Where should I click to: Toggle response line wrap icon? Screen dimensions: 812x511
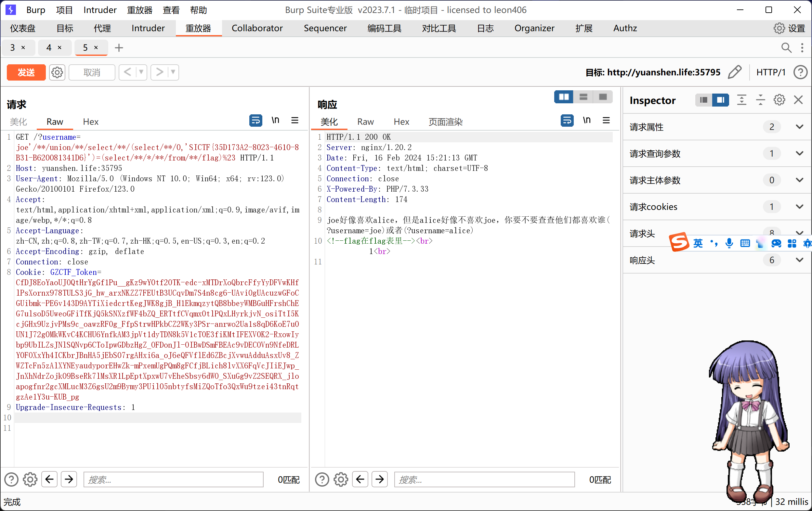(567, 120)
